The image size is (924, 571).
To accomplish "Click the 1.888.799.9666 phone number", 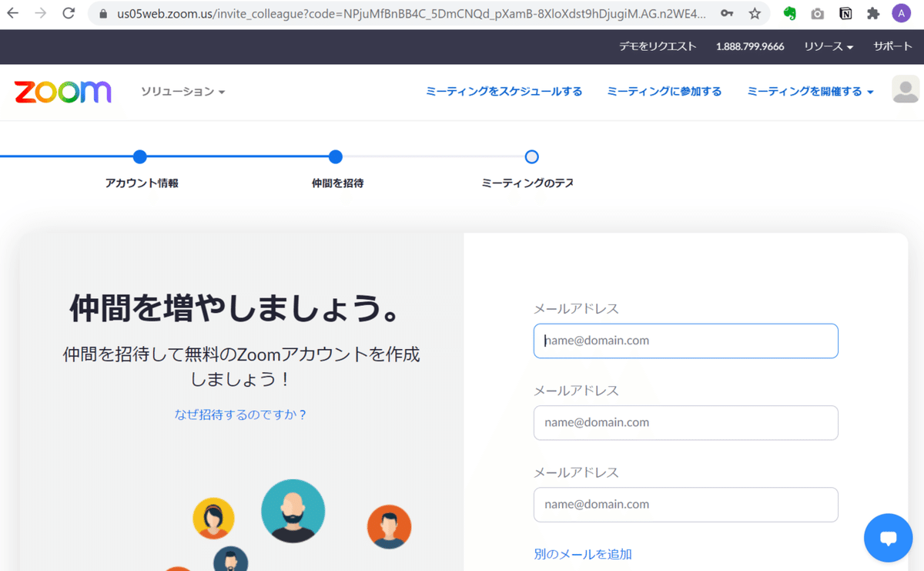I will (750, 46).
